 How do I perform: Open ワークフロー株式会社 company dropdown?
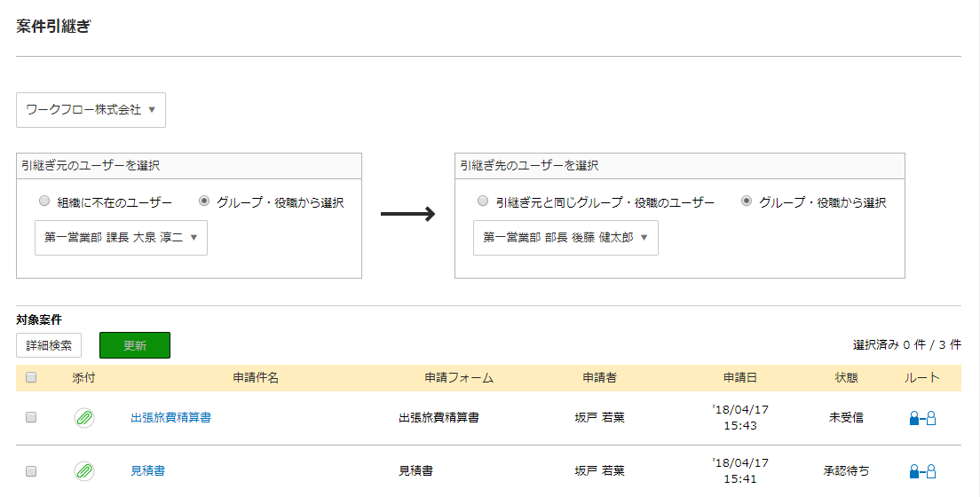[91, 110]
